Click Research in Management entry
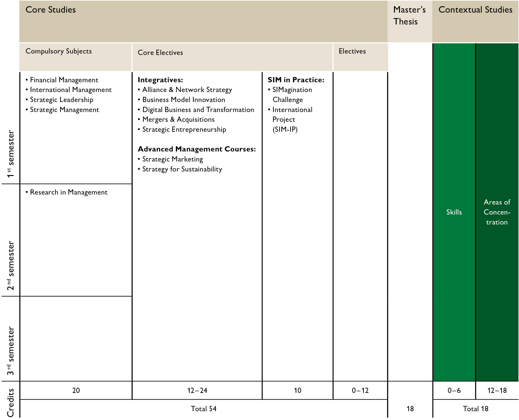The image size is (519, 420). [69, 192]
